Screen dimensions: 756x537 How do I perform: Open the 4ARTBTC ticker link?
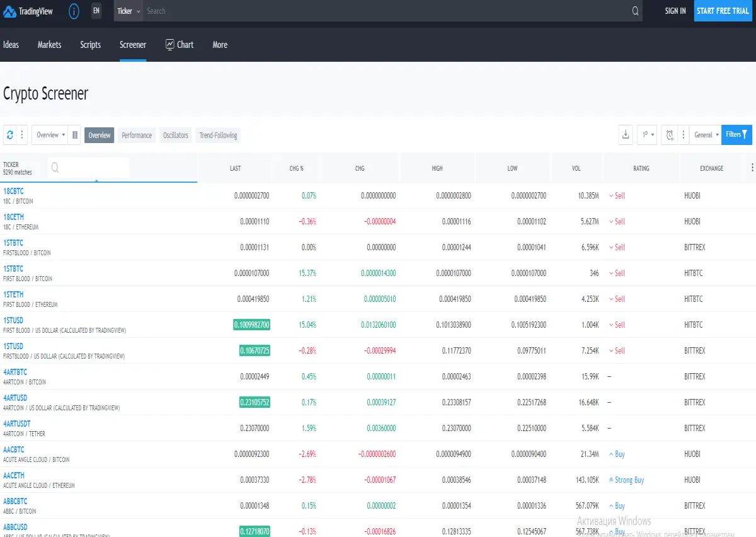pos(15,372)
